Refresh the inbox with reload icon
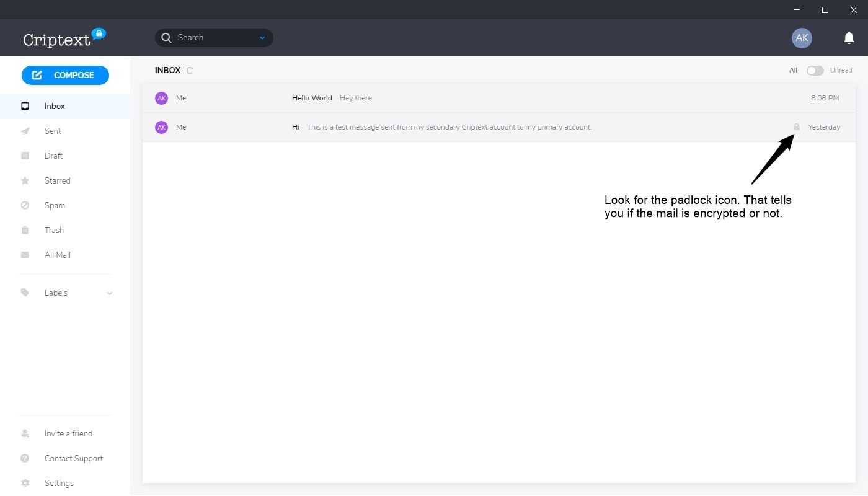The image size is (868, 496). click(190, 71)
